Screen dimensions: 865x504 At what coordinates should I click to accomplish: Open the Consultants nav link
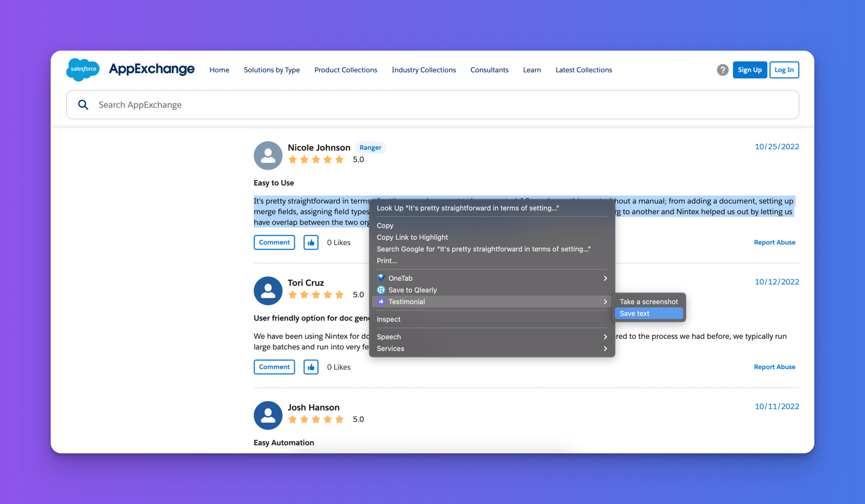489,70
